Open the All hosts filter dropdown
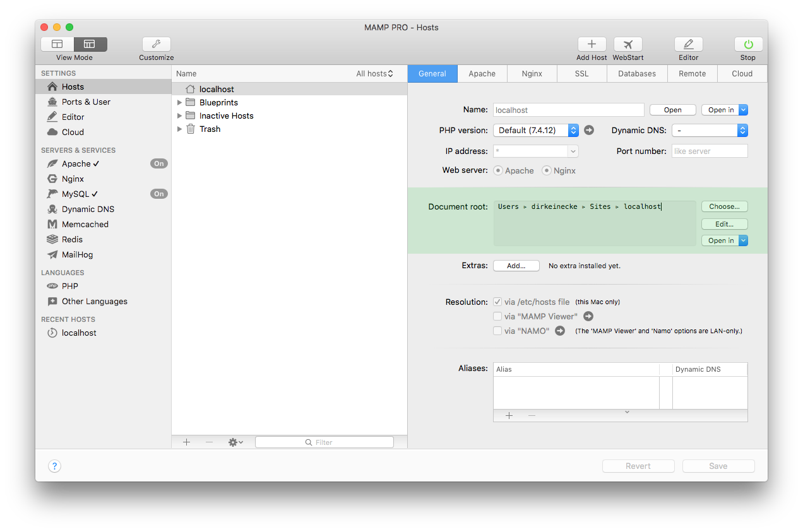 coord(375,73)
